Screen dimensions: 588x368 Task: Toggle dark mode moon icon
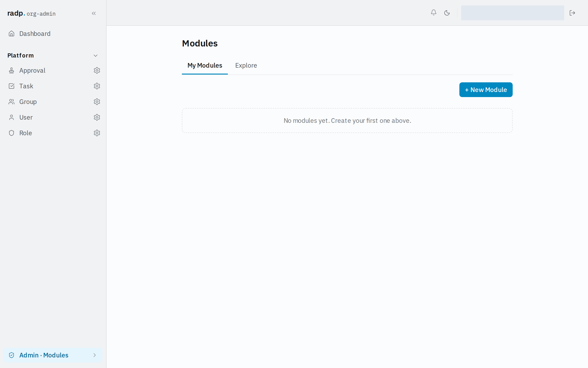pyautogui.click(x=447, y=13)
